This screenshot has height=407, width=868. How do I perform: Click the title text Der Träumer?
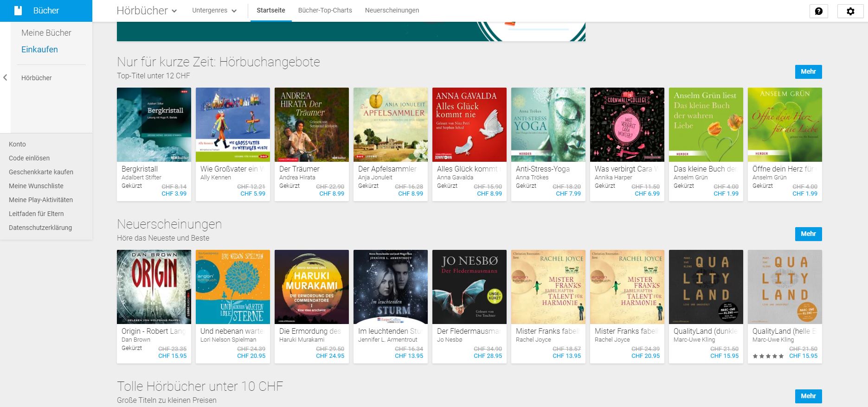tap(299, 169)
